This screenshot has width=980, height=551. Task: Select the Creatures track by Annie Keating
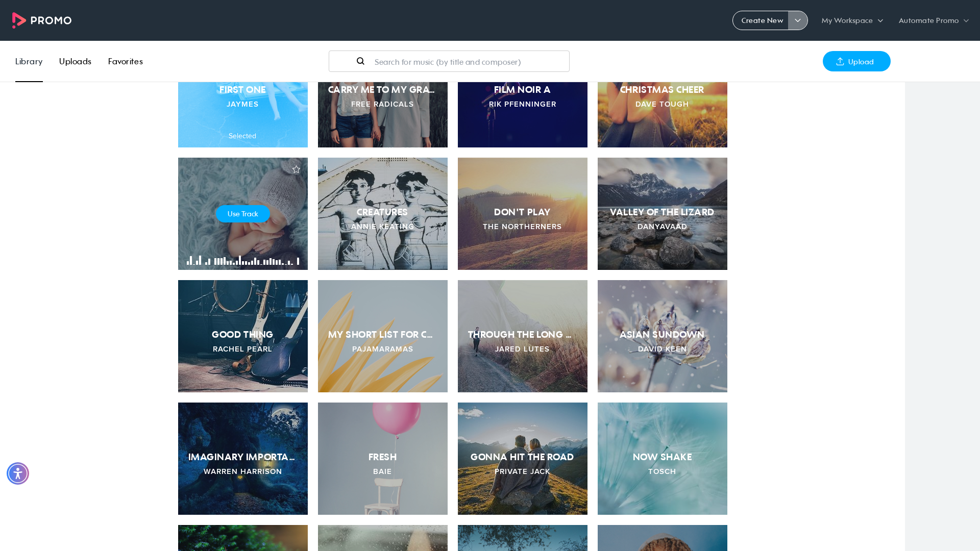tap(383, 214)
